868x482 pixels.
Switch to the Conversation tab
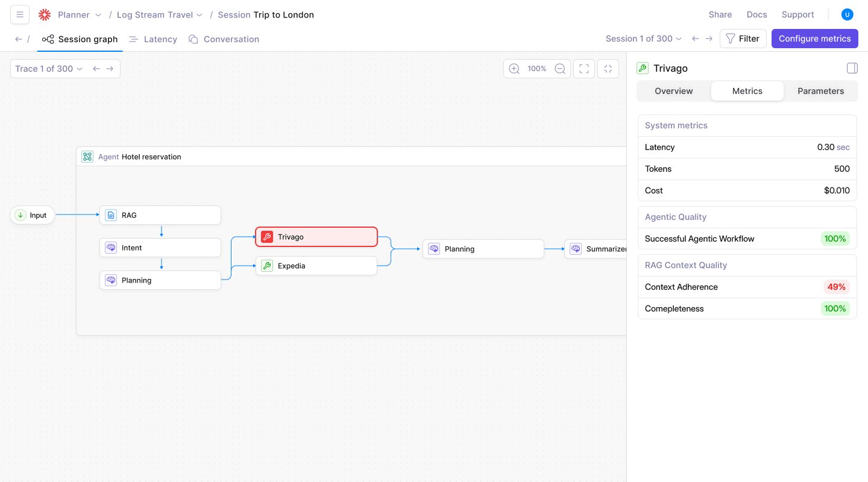(224, 39)
